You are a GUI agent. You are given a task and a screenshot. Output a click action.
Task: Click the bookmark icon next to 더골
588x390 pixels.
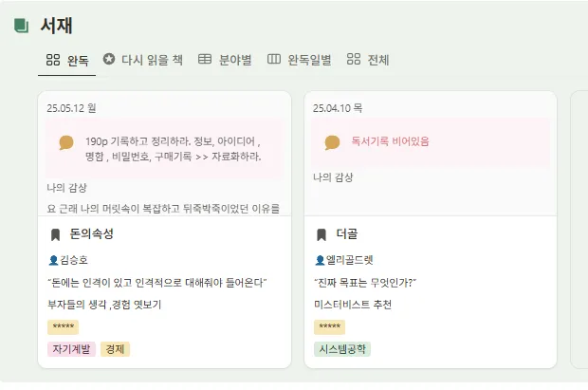pyautogui.click(x=322, y=234)
